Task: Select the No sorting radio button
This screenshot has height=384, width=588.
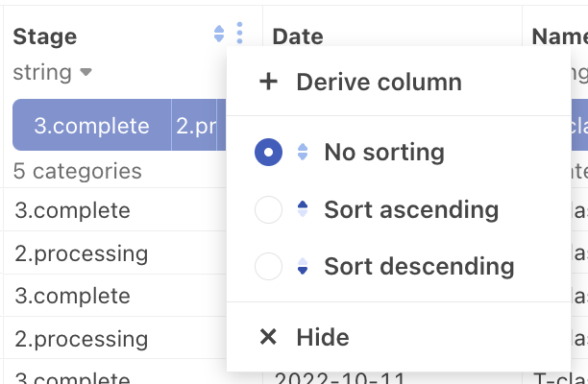Action: (269, 152)
